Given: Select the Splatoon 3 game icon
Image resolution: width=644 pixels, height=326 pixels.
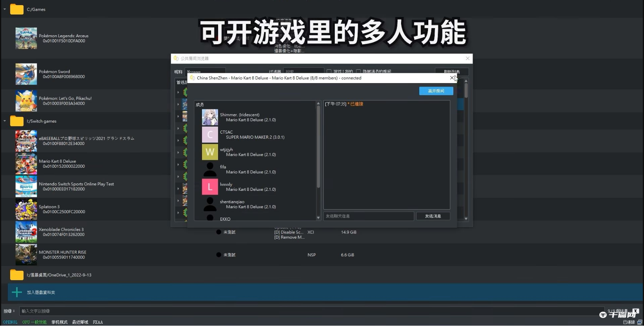Looking at the screenshot, I should (x=26, y=209).
